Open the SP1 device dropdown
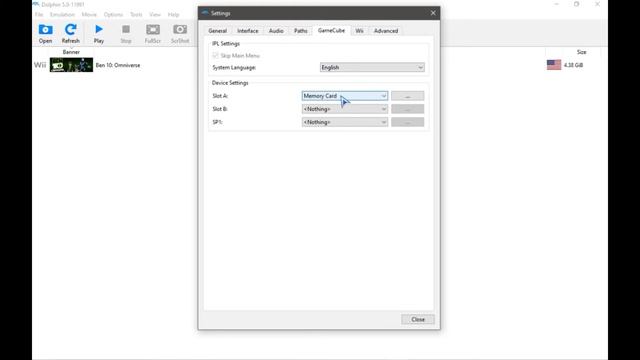This screenshot has height=360, width=640. pyautogui.click(x=344, y=122)
